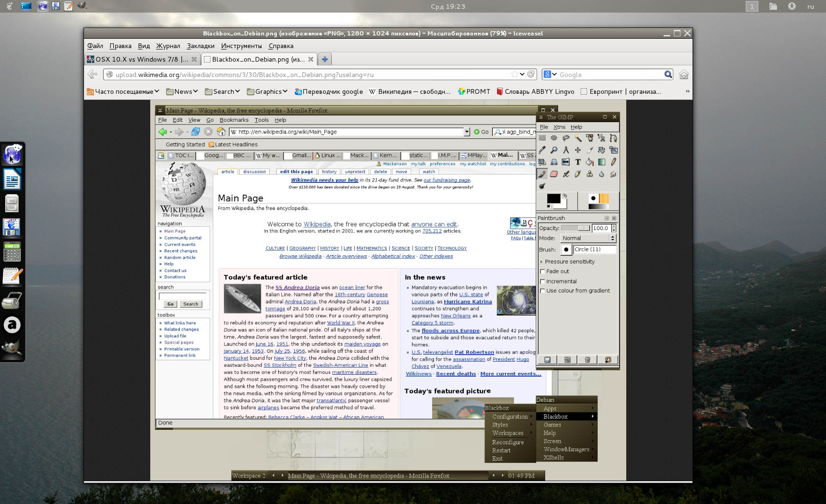Click the black foreground colour swatch in pictured GIMP
The image size is (826, 504).
pyautogui.click(x=553, y=199)
